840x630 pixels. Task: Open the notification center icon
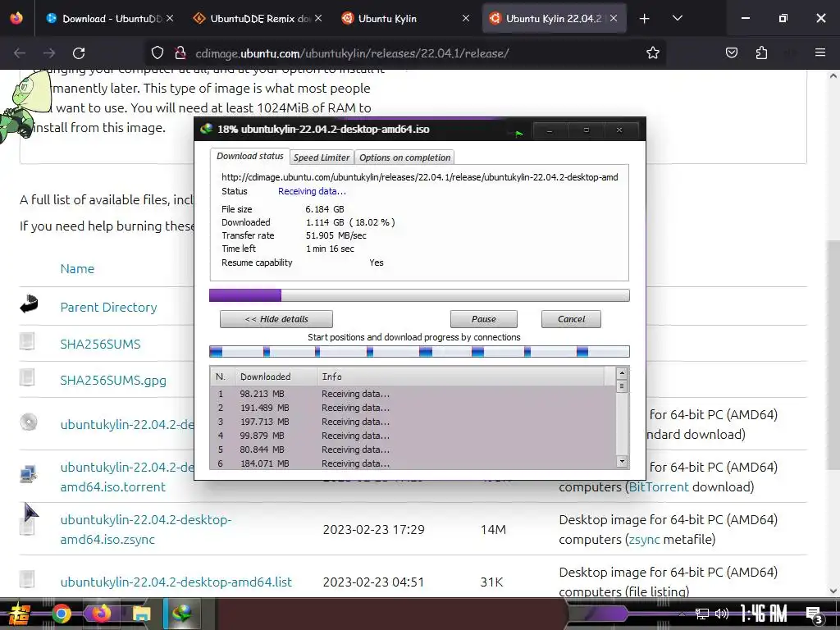pyautogui.click(x=815, y=615)
